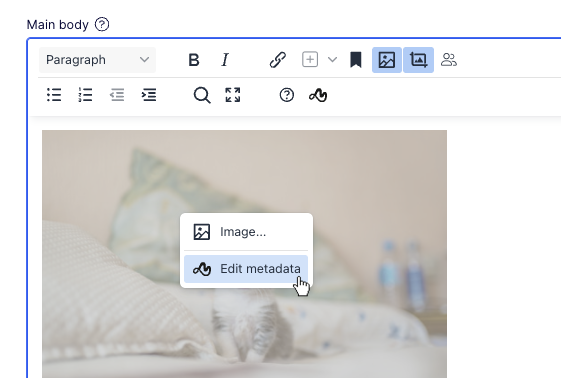
Task: Open the editor help icon in toolbar
Action: coord(287,95)
